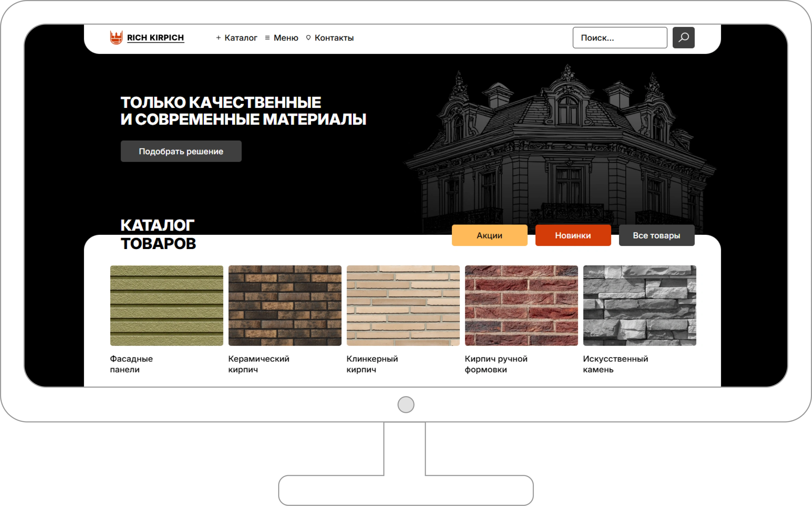The width and height of the screenshot is (812, 506).
Task: Click the plus icon beside Каталог
Action: pos(218,38)
